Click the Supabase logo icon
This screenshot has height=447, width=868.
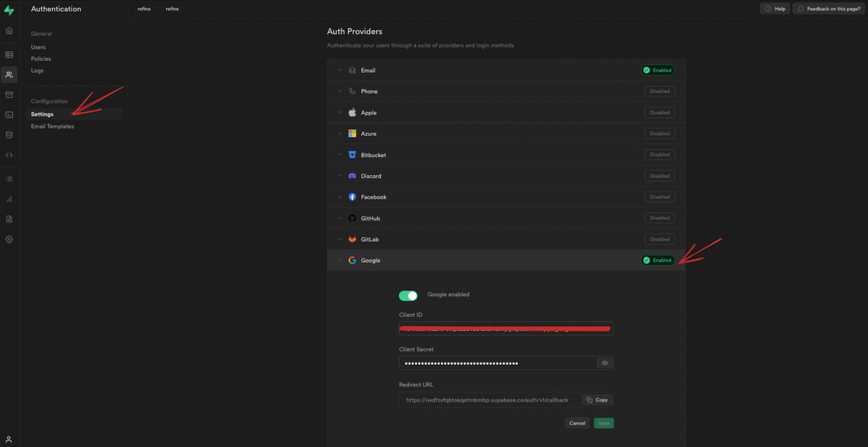9,10
